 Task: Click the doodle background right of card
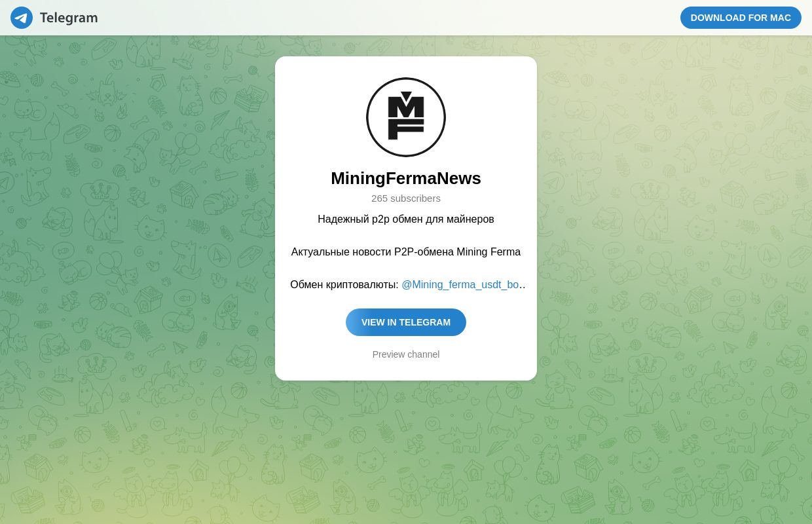click(674, 229)
